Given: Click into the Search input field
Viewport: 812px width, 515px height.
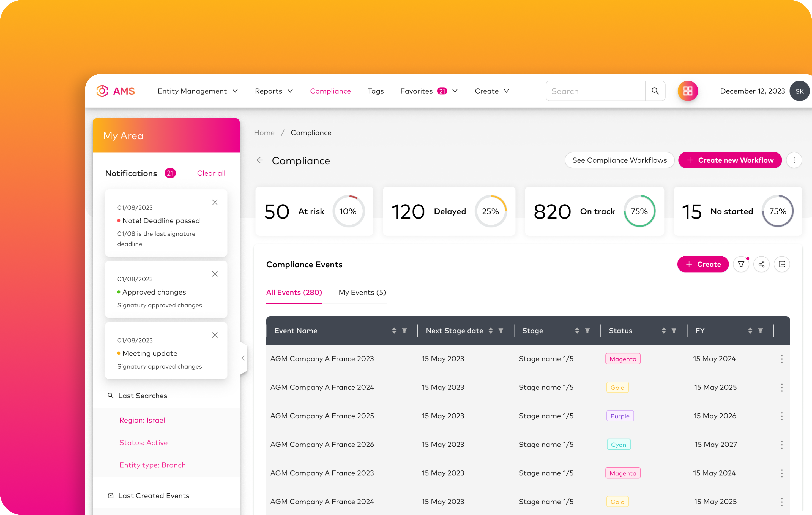Looking at the screenshot, I should click(595, 91).
